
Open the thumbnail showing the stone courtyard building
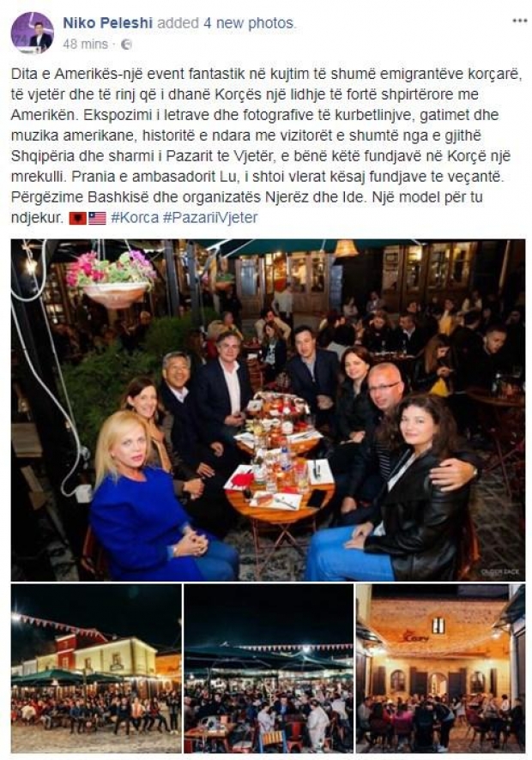(x=440, y=668)
